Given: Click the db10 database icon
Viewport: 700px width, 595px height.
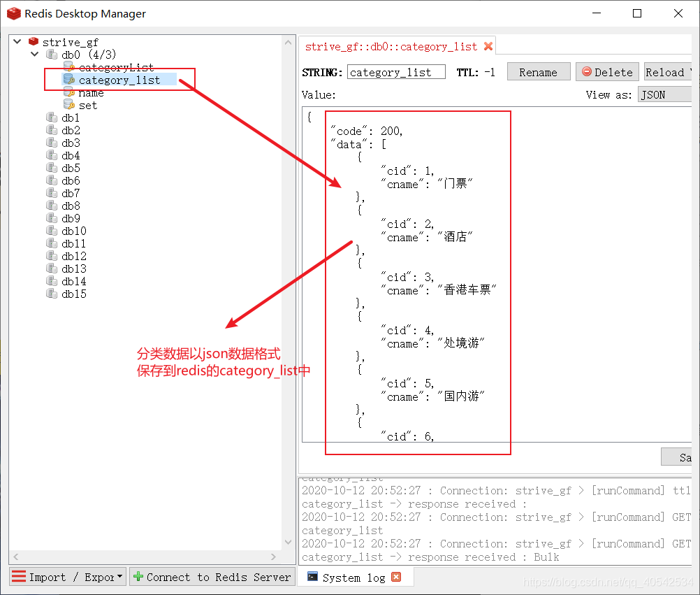Looking at the screenshot, I should click(x=52, y=231).
